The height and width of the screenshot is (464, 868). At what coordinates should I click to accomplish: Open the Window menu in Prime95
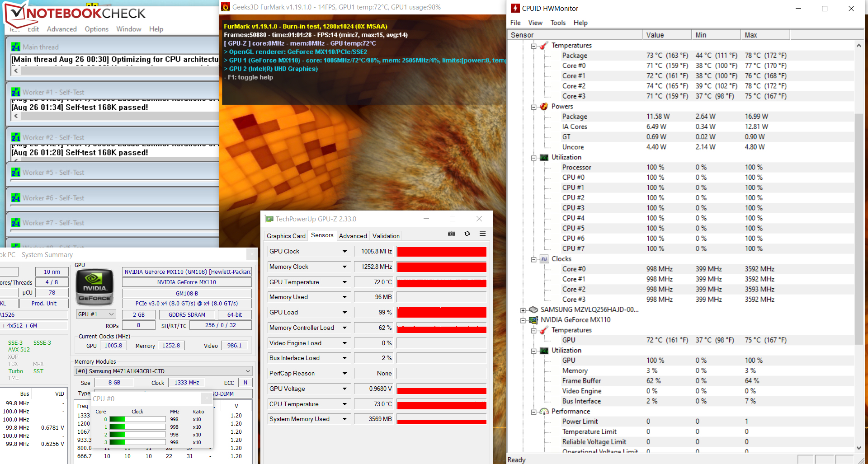coord(129,29)
